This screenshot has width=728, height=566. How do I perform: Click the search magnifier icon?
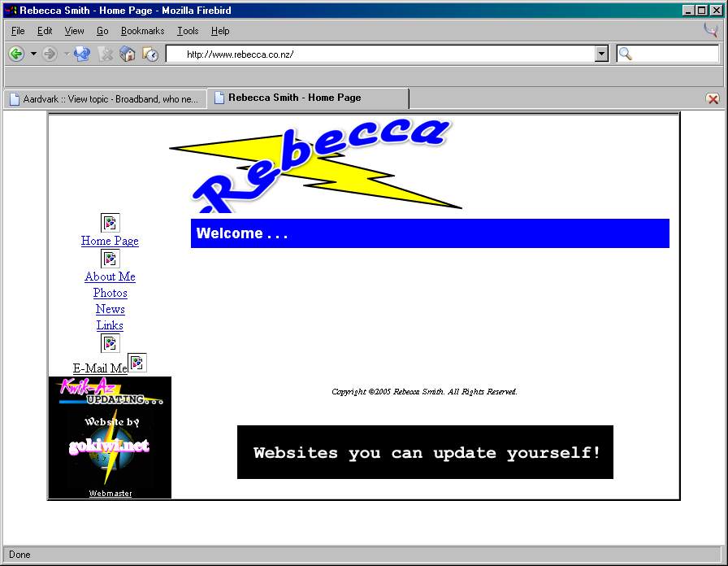coord(626,54)
